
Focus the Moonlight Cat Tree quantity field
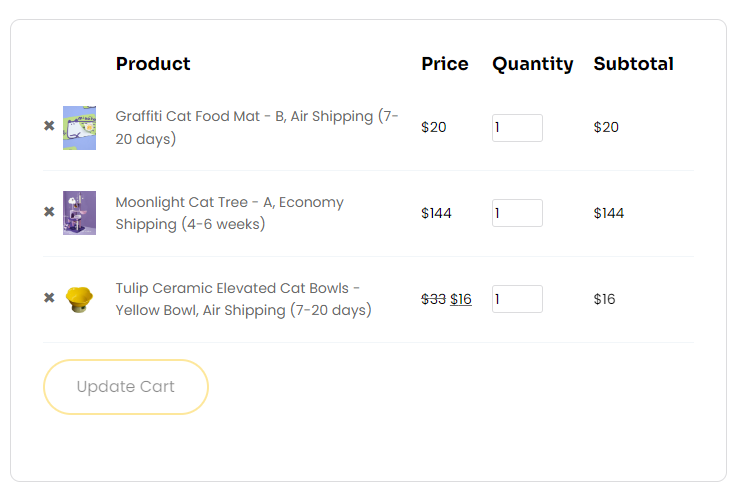(517, 213)
